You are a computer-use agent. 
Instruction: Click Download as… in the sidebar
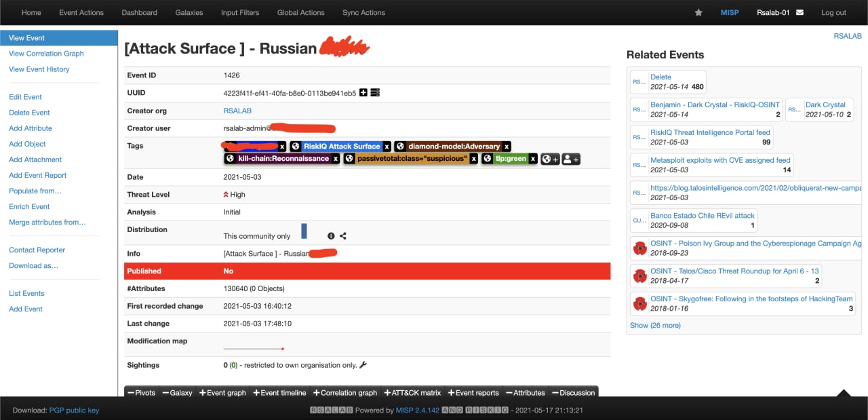[34, 265]
